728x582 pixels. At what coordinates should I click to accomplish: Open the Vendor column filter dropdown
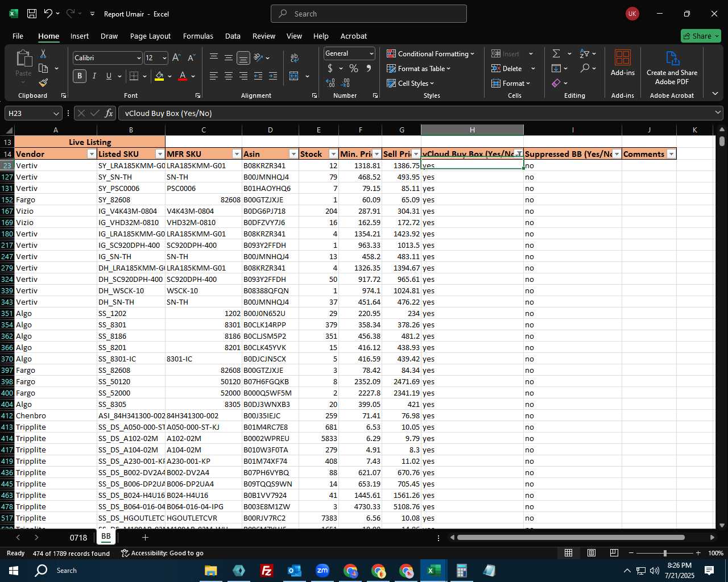tap(92, 154)
